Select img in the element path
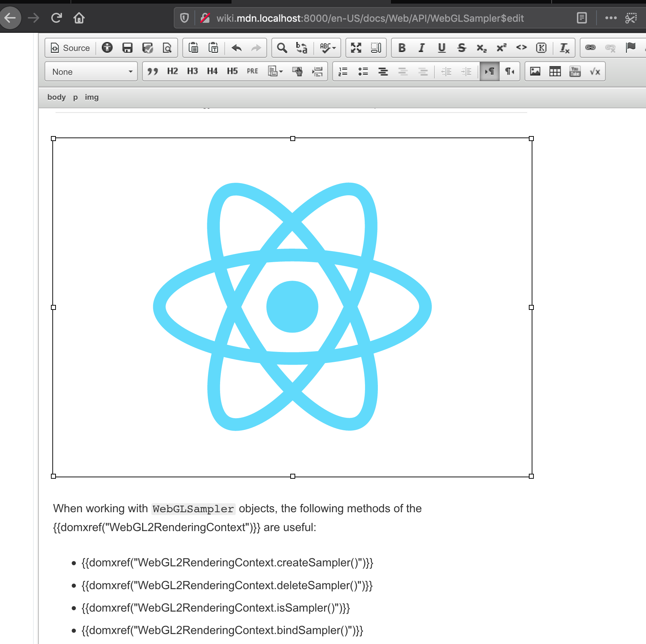The width and height of the screenshot is (646, 644). pyautogui.click(x=92, y=97)
